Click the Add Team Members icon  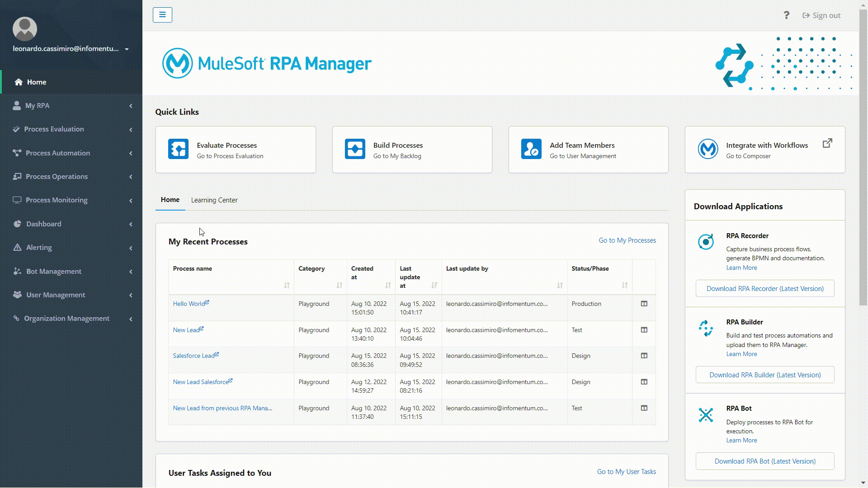[531, 149]
